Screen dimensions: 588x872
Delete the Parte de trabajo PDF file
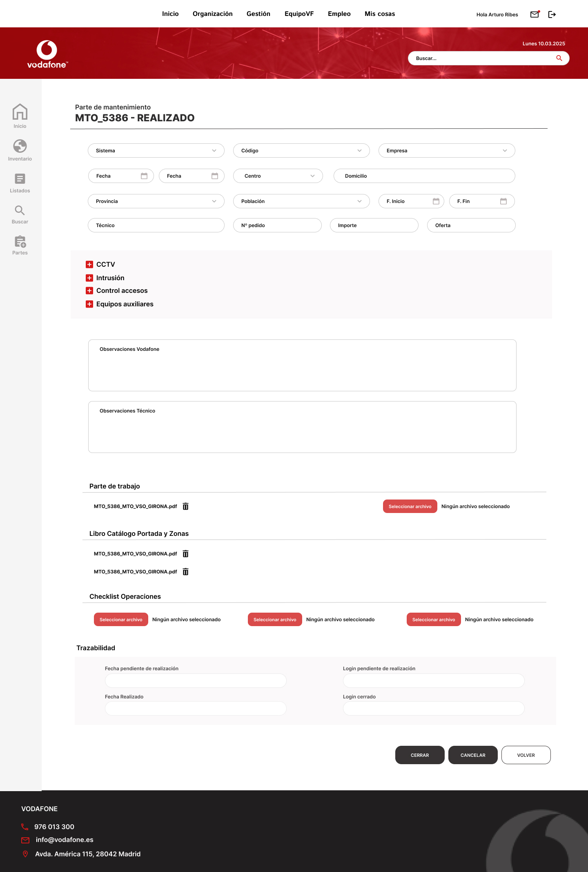[185, 506]
